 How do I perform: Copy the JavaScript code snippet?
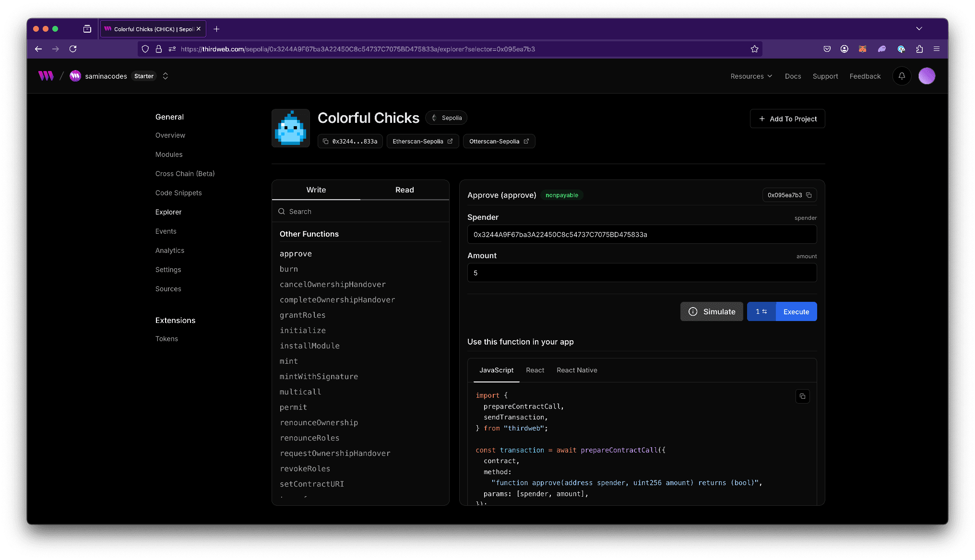[x=802, y=396]
